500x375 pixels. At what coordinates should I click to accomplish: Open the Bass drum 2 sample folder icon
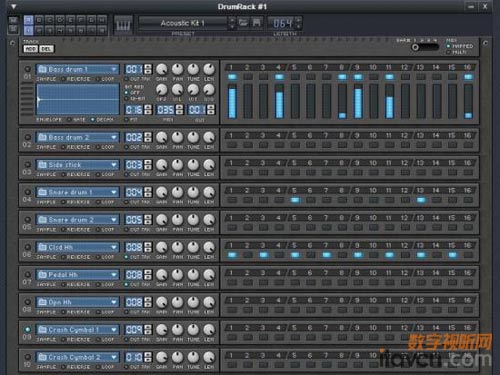click(x=42, y=137)
